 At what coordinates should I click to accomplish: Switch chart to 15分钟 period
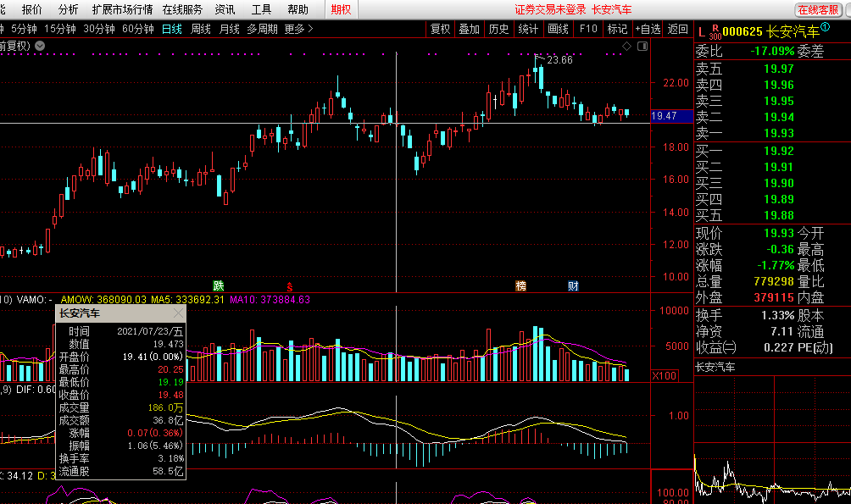[59, 30]
